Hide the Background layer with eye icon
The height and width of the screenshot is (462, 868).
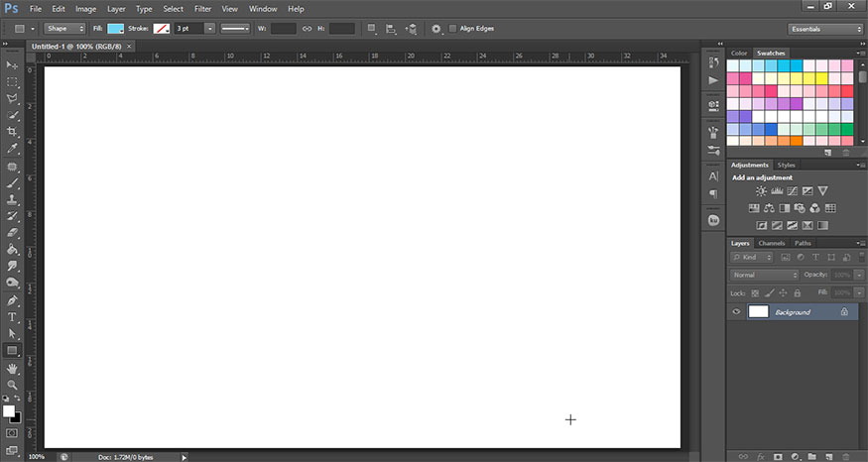(x=736, y=312)
